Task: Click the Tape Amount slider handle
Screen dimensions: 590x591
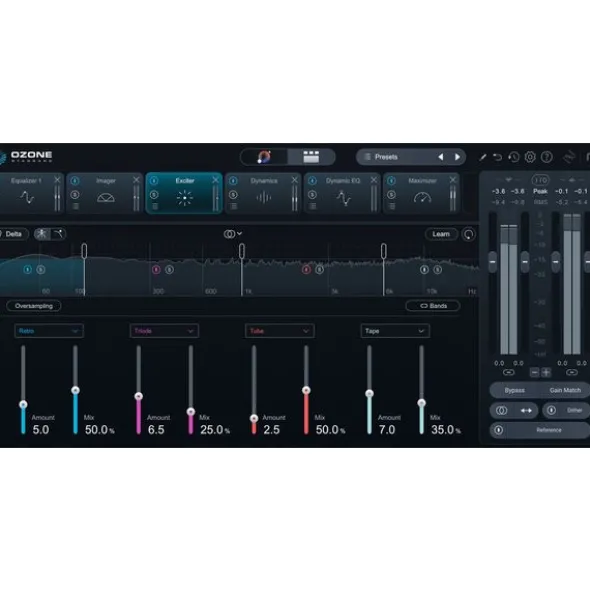Action: [369, 393]
